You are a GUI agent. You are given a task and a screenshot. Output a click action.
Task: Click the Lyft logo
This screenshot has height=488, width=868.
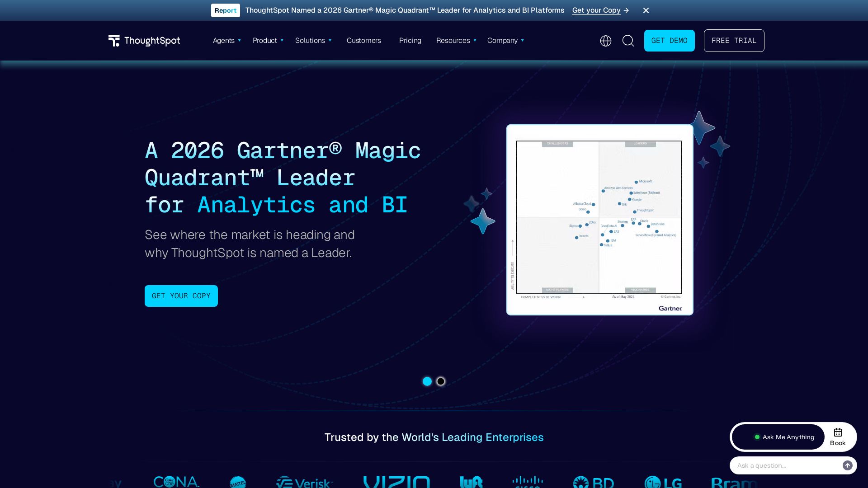click(x=471, y=482)
